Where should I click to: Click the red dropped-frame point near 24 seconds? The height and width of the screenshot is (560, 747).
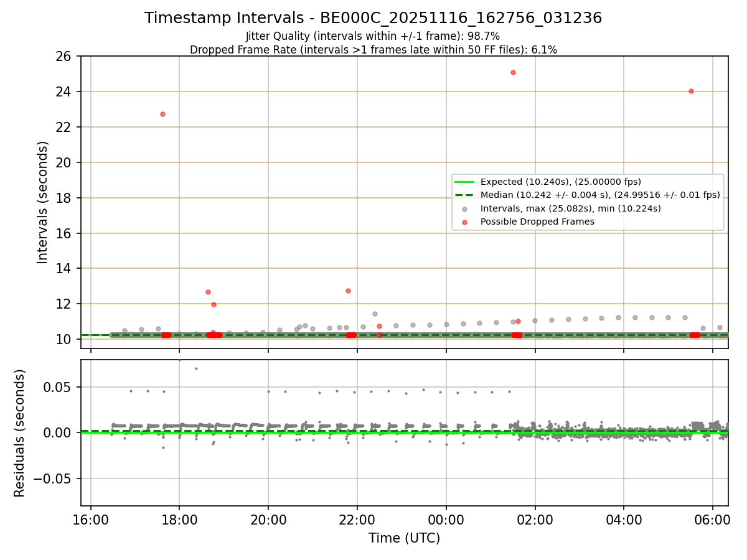tap(691, 91)
